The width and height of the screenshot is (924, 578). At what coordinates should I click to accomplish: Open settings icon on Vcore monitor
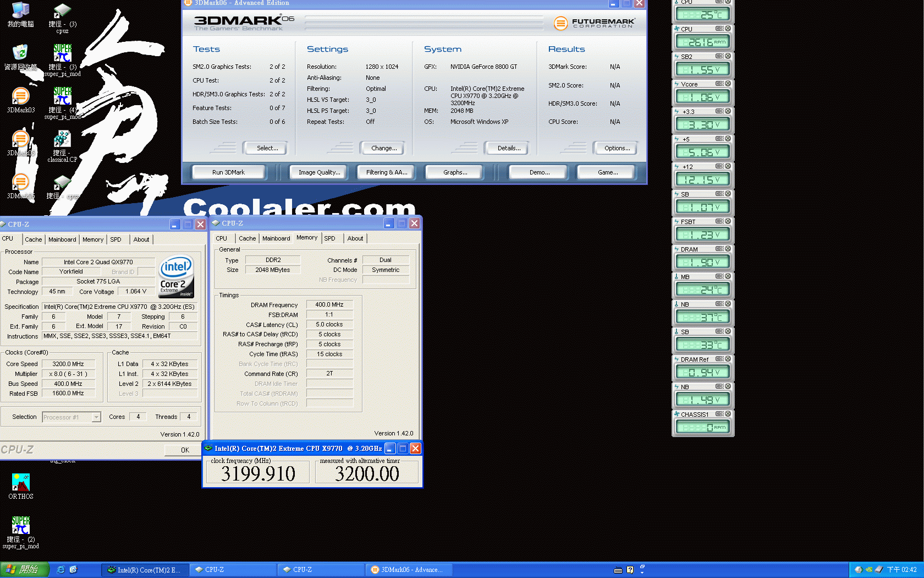(719, 84)
